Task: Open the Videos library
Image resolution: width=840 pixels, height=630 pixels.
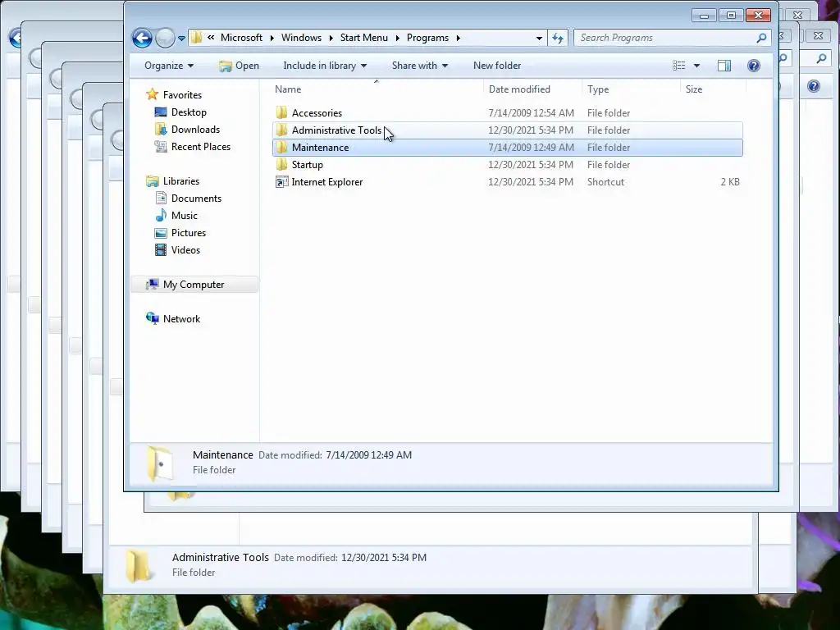Action: [x=185, y=249]
